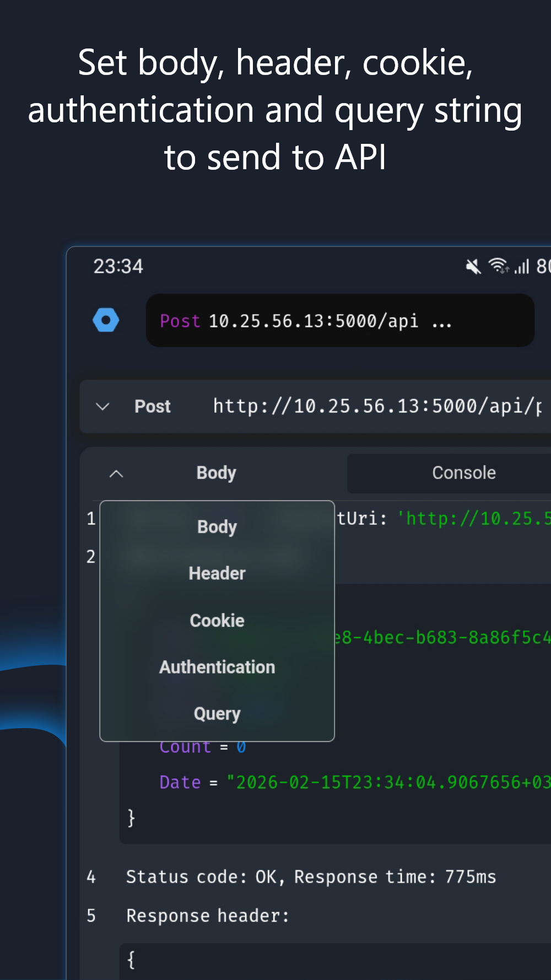
Task: Select the Post method label
Action: click(x=153, y=407)
